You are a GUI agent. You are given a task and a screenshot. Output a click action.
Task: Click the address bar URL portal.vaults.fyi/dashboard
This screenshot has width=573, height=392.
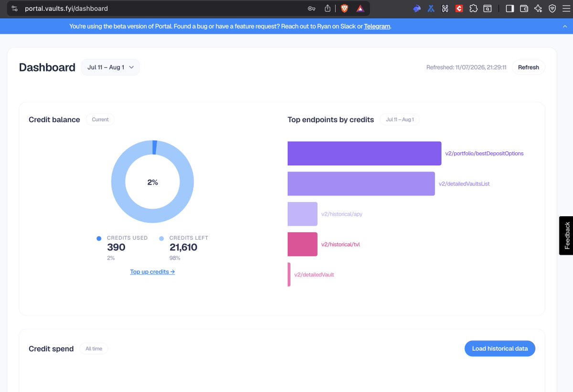click(66, 9)
